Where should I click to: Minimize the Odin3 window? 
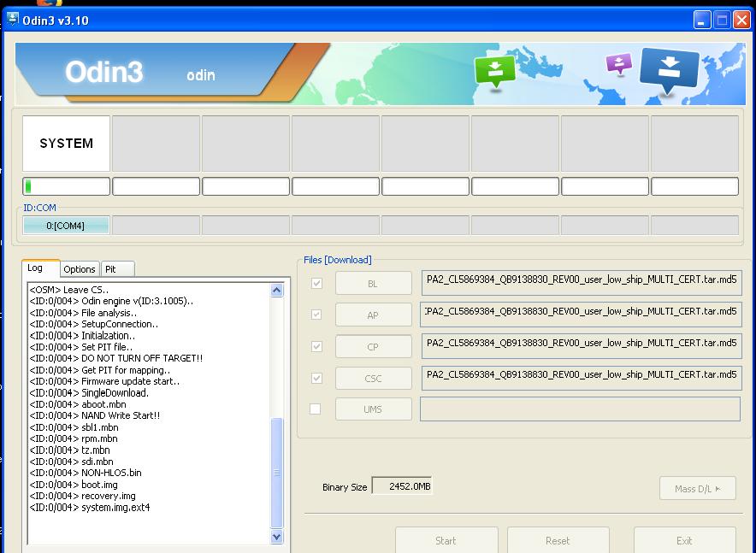702,21
